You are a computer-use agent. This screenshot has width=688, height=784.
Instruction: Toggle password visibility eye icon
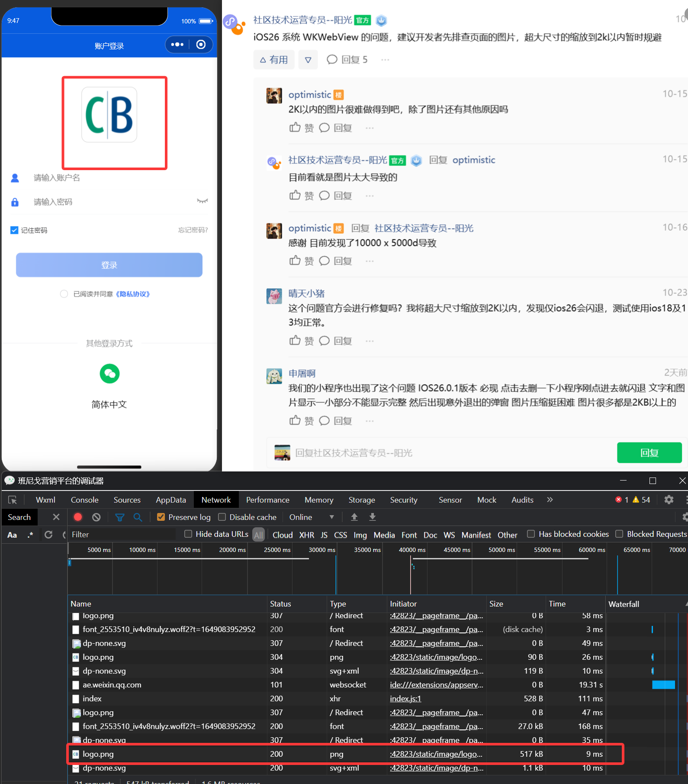point(202,201)
